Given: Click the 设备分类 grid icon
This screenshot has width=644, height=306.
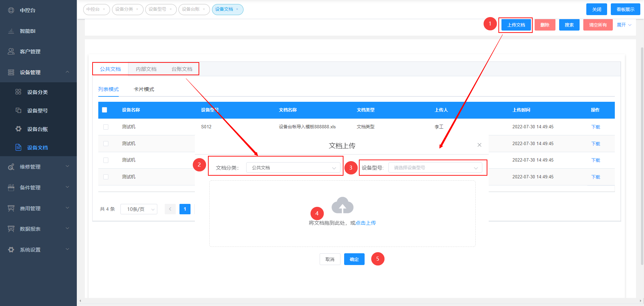Looking at the screenshot, I should pos(18,92).
